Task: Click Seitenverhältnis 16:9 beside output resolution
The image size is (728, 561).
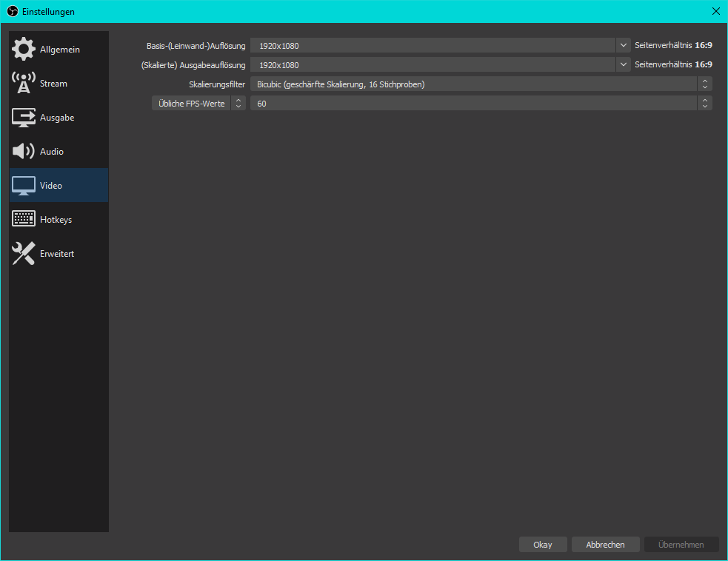Action: [673, 64]
